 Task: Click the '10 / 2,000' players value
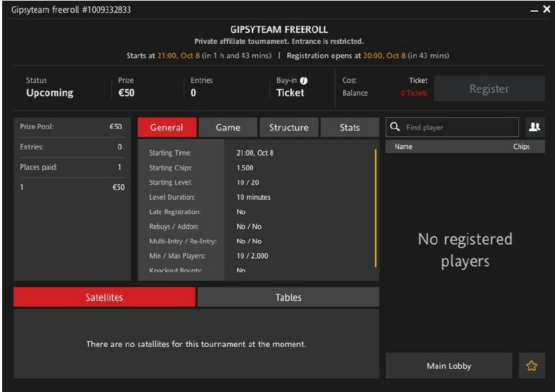[253, 256]
